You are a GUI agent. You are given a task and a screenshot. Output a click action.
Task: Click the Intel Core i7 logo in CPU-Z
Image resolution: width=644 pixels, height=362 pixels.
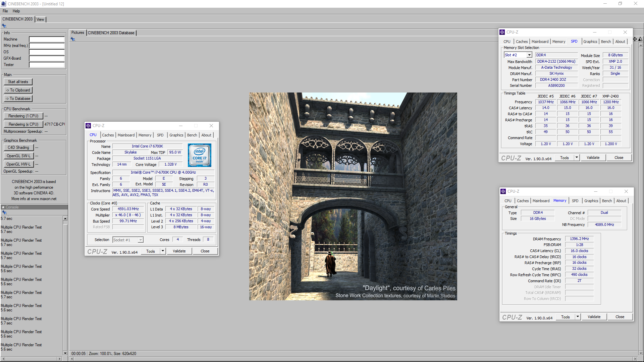(x=200, y=155)
